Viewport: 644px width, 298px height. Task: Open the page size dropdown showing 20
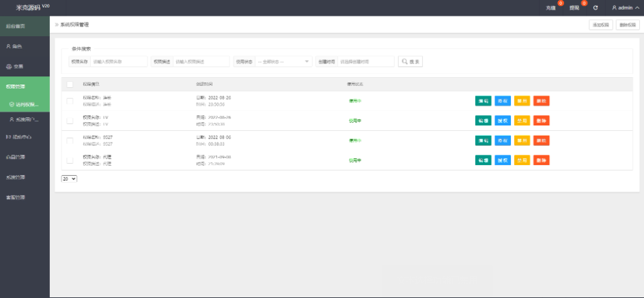[69, 179]
